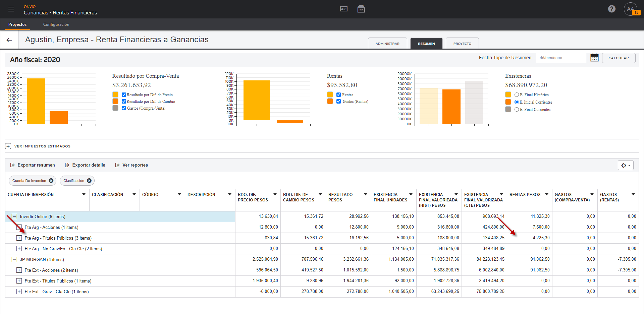The width and height of the screenshot is (644, 314).
Task: Click the 15 notification badge
Action: click(636, 12)
